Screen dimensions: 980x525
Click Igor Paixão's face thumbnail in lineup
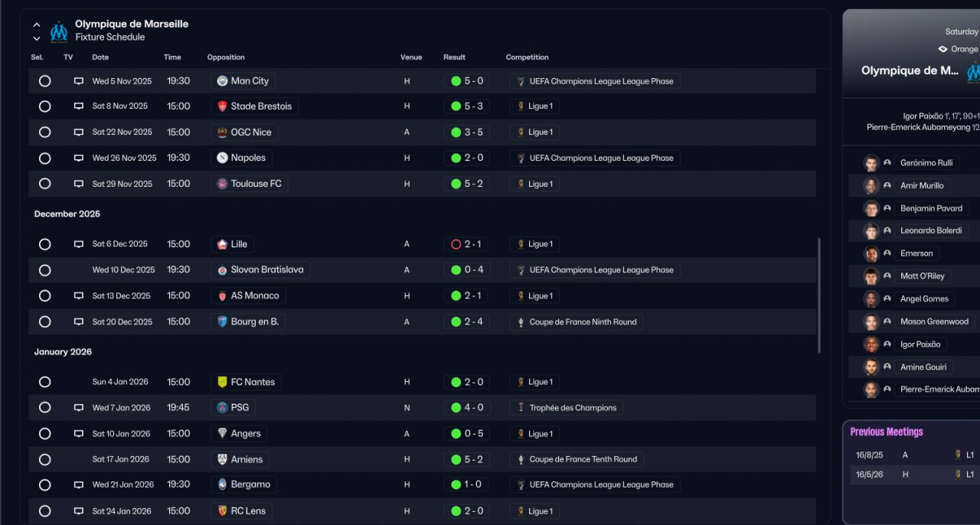(871, 344)
